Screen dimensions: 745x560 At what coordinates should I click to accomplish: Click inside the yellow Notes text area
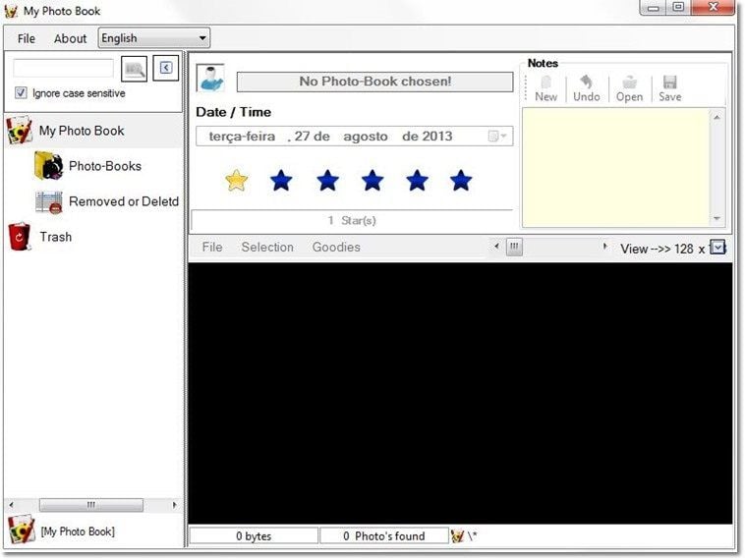coord(616,168)
